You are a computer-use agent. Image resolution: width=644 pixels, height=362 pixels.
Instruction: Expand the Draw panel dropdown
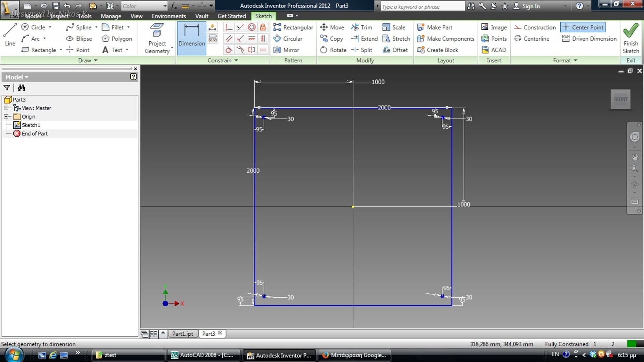click(95, 60)
